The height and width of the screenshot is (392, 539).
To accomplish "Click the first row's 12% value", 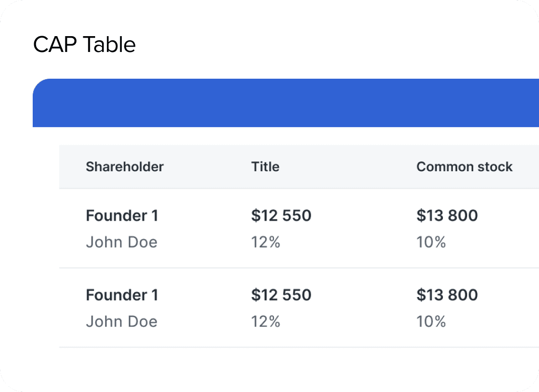I will (x=266, y=242).
